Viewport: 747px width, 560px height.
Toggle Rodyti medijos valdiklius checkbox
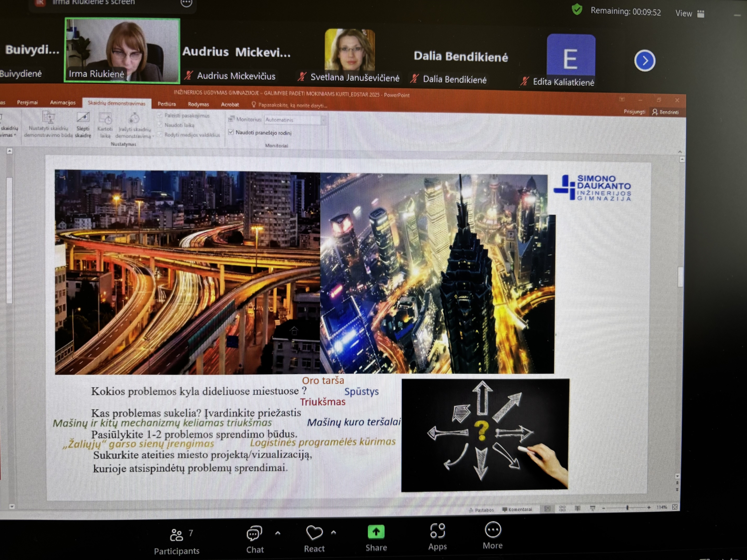[160, 135]
